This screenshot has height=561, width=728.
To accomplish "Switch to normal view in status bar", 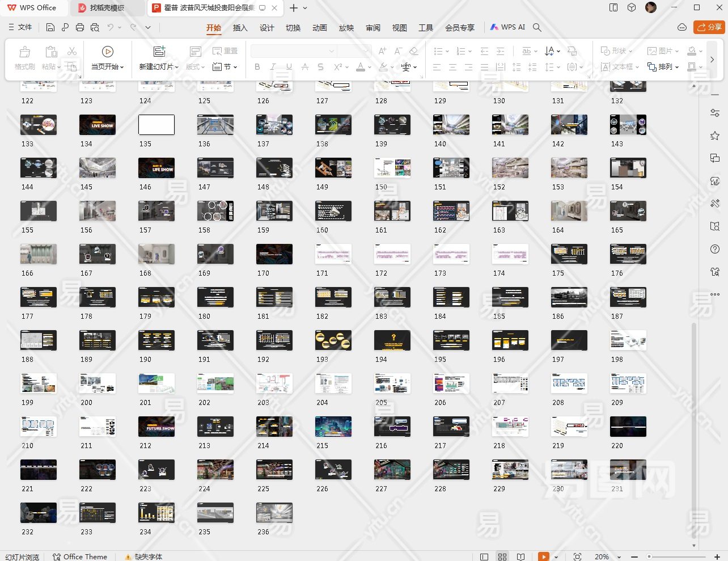I will [484, 556].
